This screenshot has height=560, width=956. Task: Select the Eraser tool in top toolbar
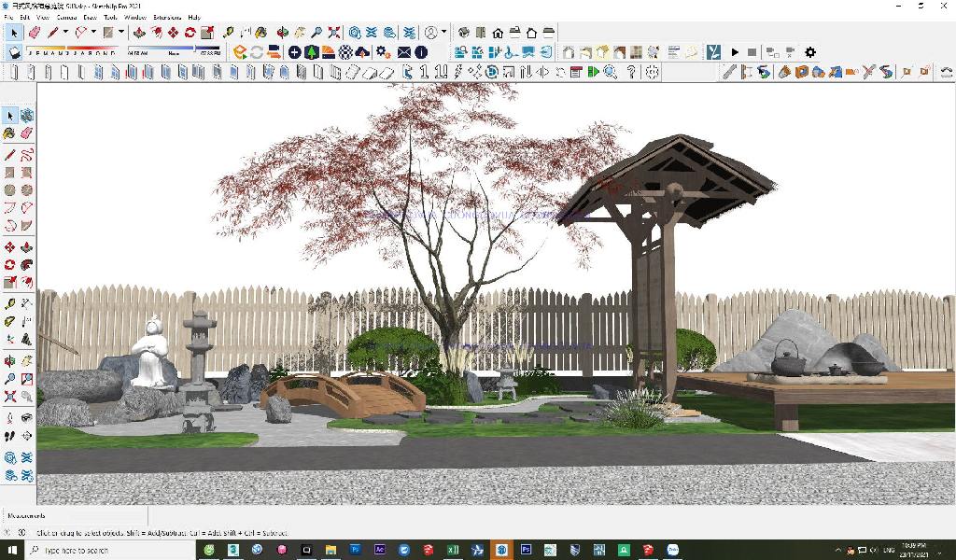click(35, 33)
